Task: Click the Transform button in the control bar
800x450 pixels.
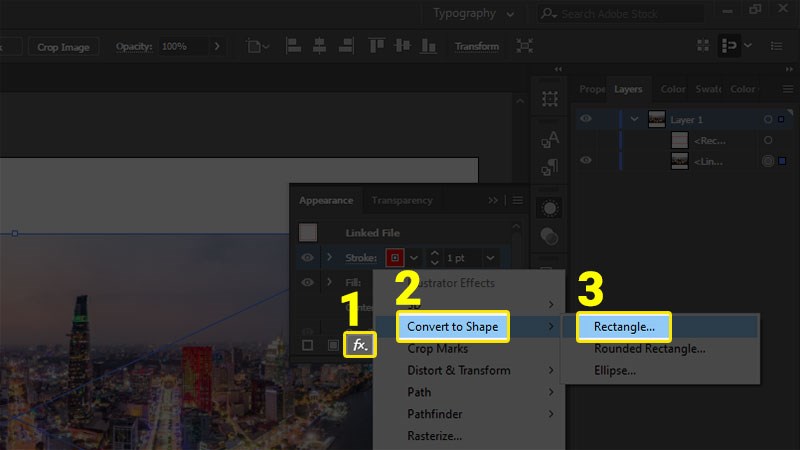Action: pos(477,47)
